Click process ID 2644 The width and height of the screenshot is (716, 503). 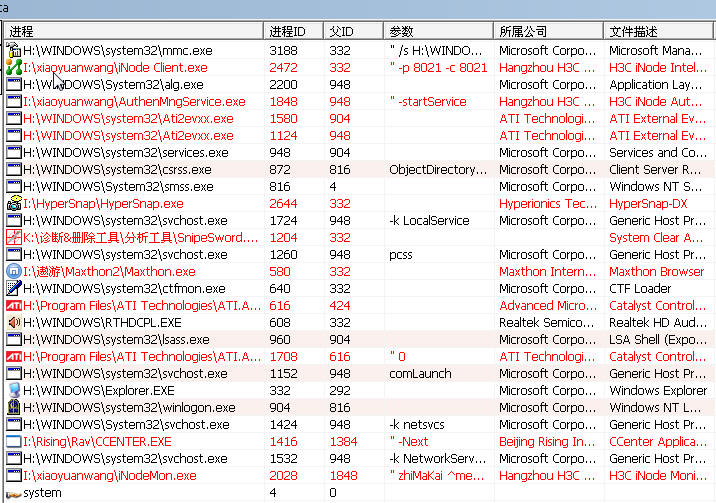click(x=283, y=204)
